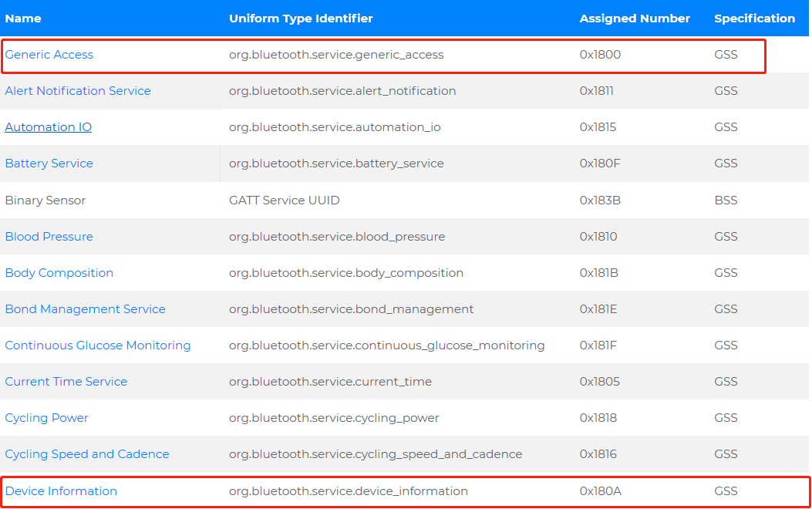Screen dimensions: 812x509
Task: Select assigned number 0x1818
Action: point(598,418)
